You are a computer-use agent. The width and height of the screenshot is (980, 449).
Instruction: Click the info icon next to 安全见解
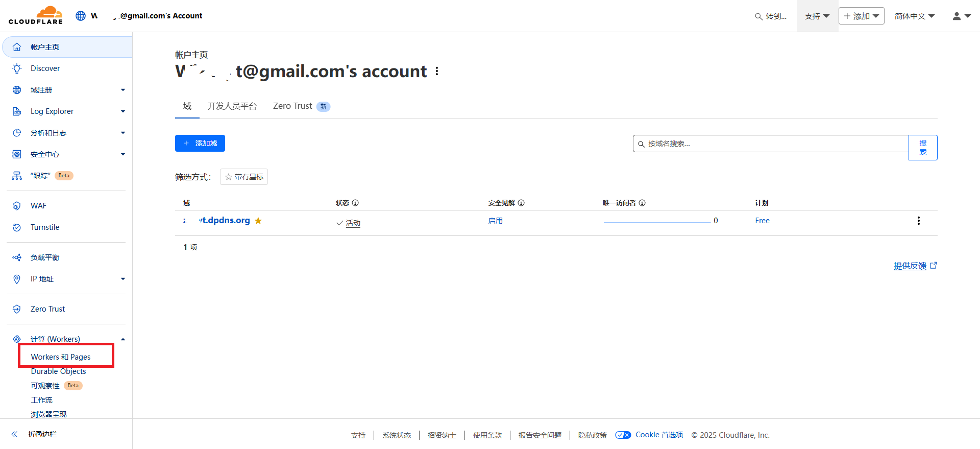click(x=521, y=203)
